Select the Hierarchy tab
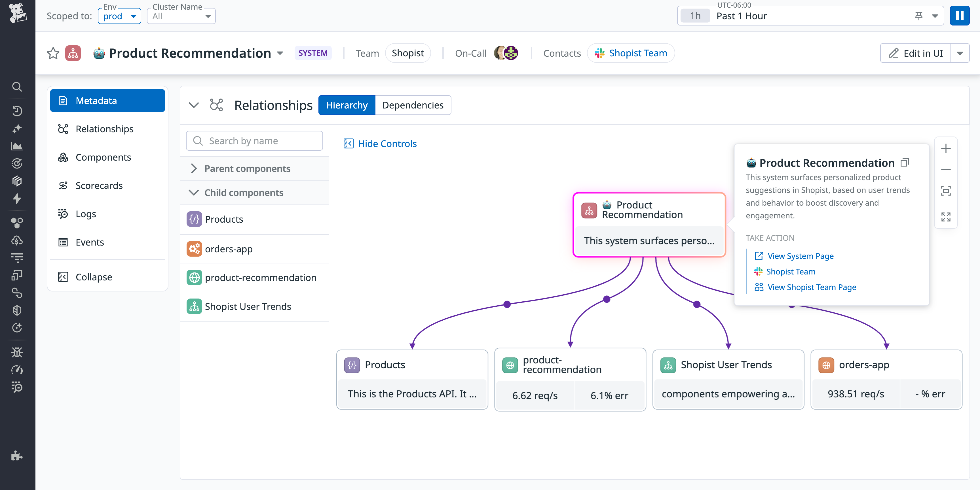This screenshot has height=490, width=980. 347,105
